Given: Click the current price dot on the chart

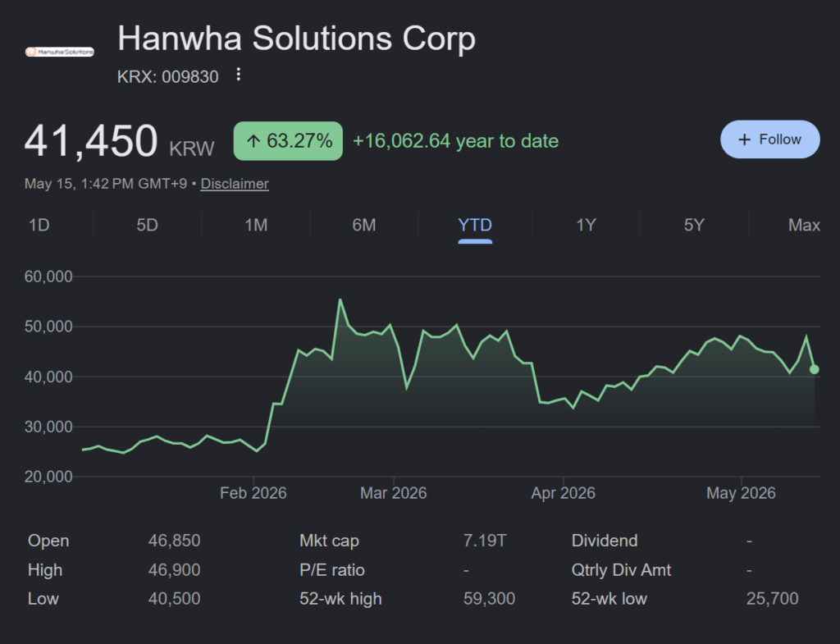Looking at the screenshot, I should [815, 369].
